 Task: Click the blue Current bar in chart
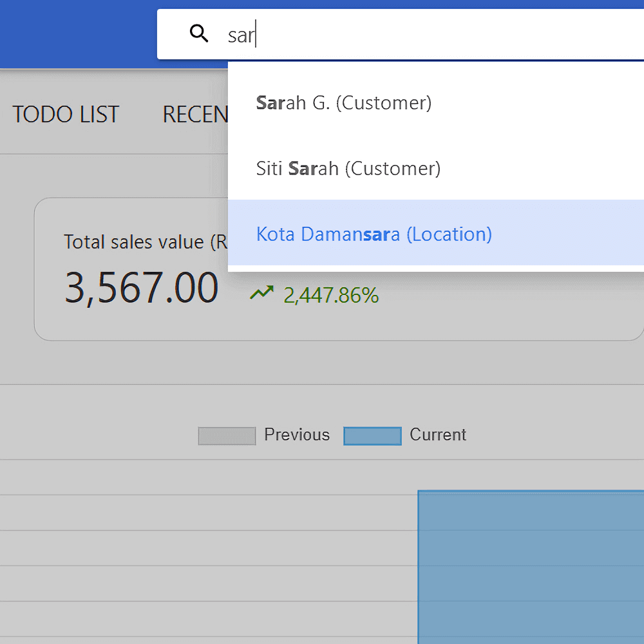pos(531,567)
